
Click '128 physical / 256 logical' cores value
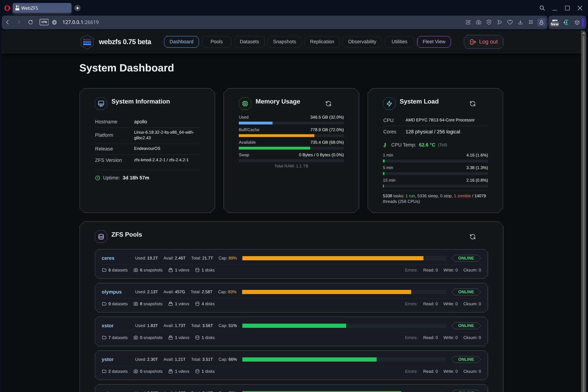[x=433, y=132]
